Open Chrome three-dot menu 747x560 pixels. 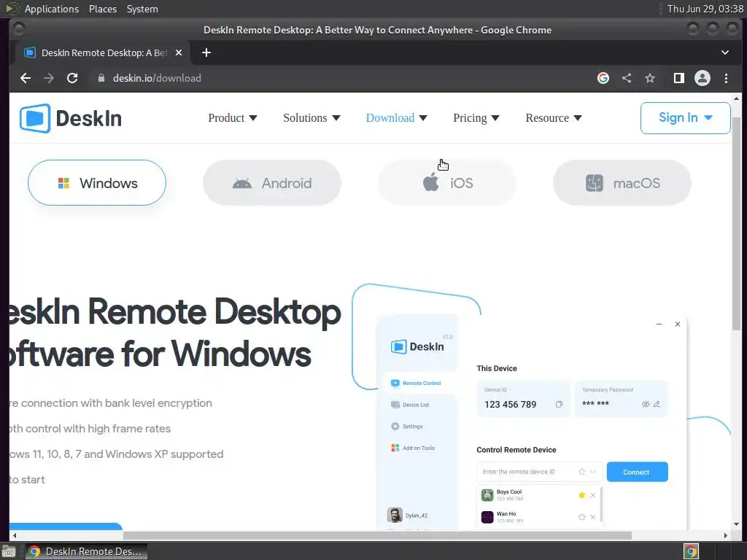coord(726,78)
